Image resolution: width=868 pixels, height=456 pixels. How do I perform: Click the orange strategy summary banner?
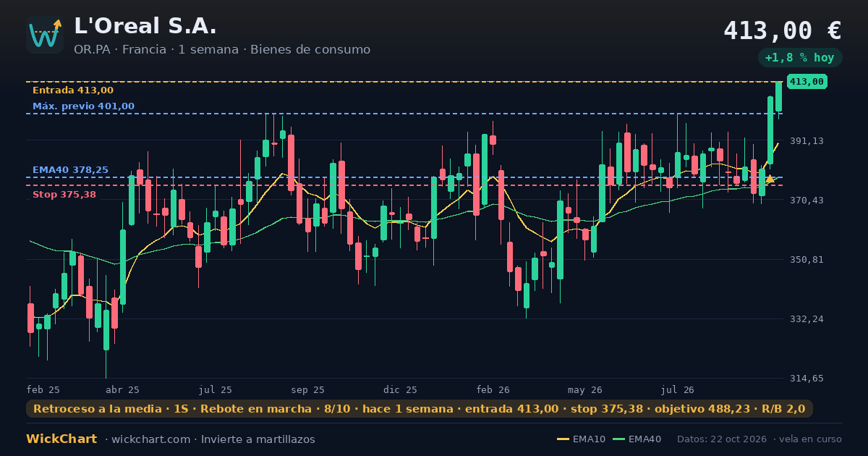click(x=420, y=409)
